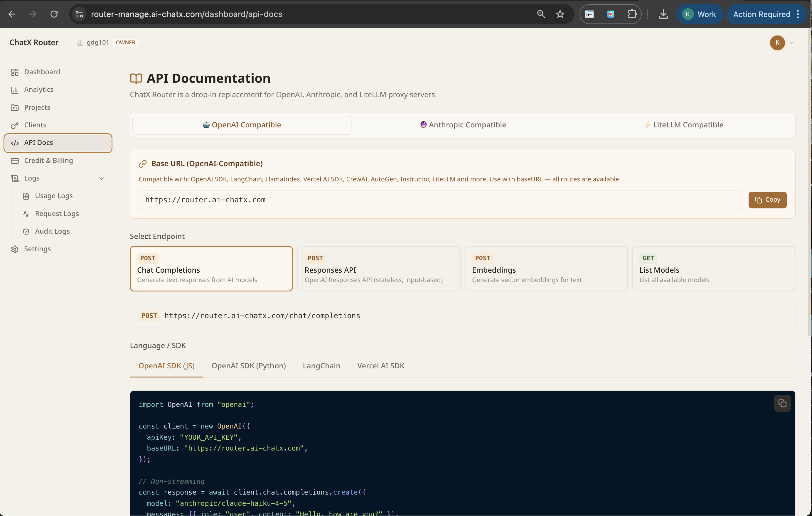Image resolution: width=812 pixels, height=516 pixels.
Task: Click the book icon beside API Documentation
Action: pos(136,79)
